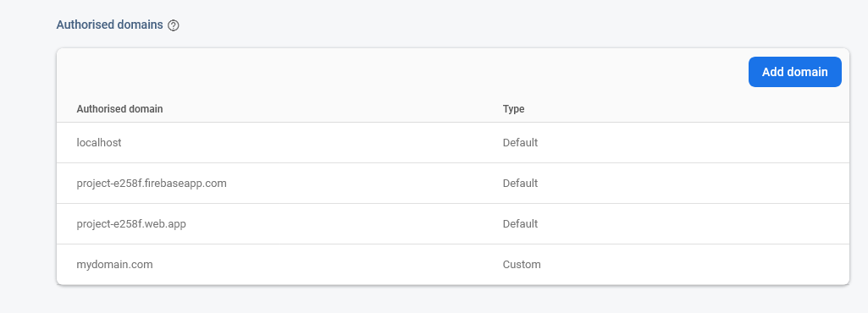Viewport: 868px width, 313px height.
Task: Click Default type in localhost row
Action: [x=520, y=143]
